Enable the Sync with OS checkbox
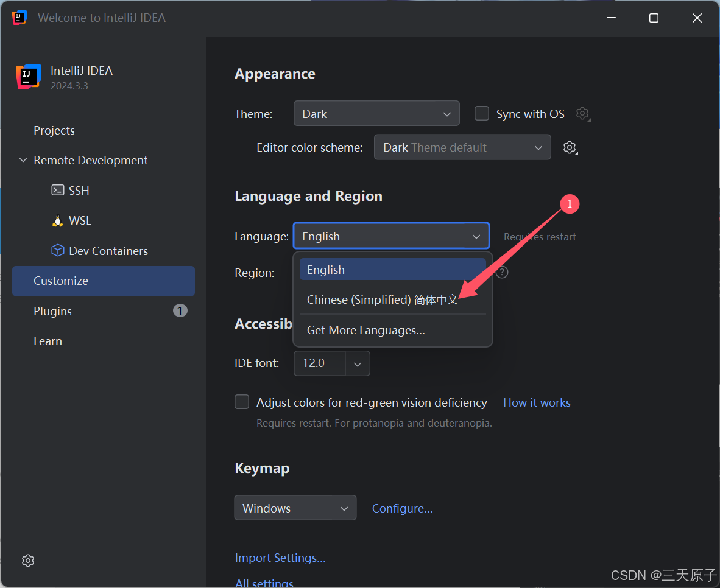The height and width of the screenshot is (588, 720). coord(482,113)
